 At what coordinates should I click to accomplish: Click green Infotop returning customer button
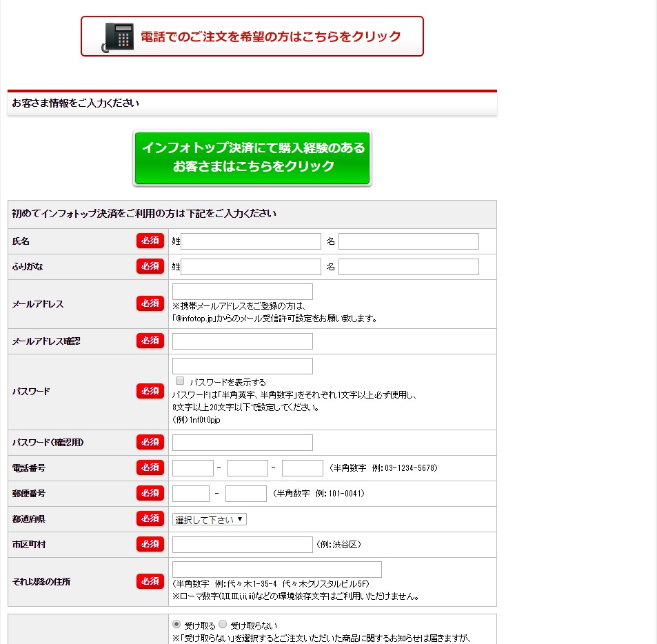click(x=252, y=157)
